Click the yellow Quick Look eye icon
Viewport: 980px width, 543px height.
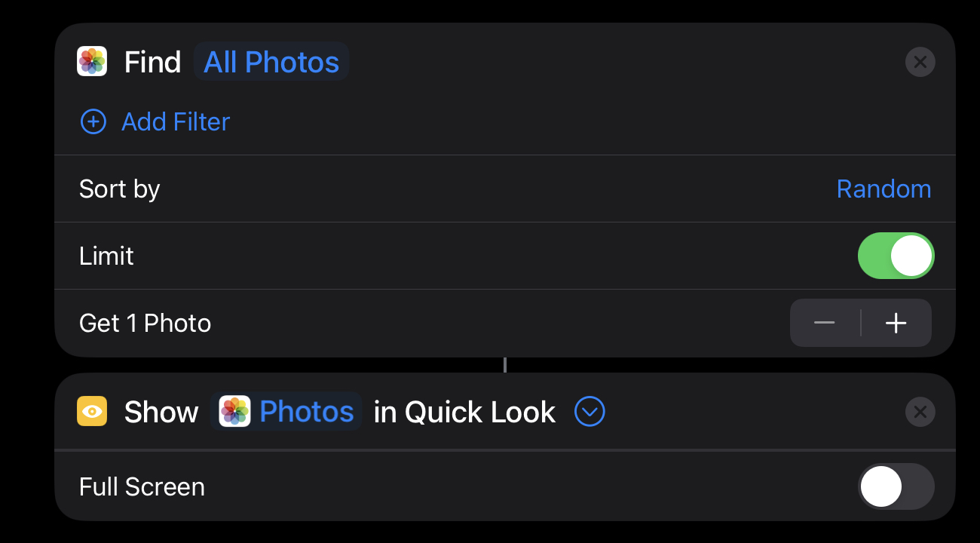click(92, 412)
